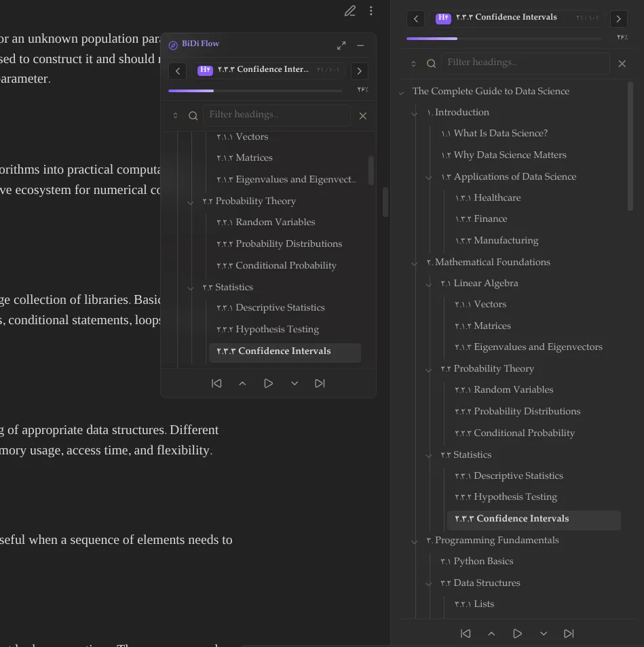Screen dimensions: 644x647
Task: Move down one heading in floating panel
Action: [x=295, y=383]
